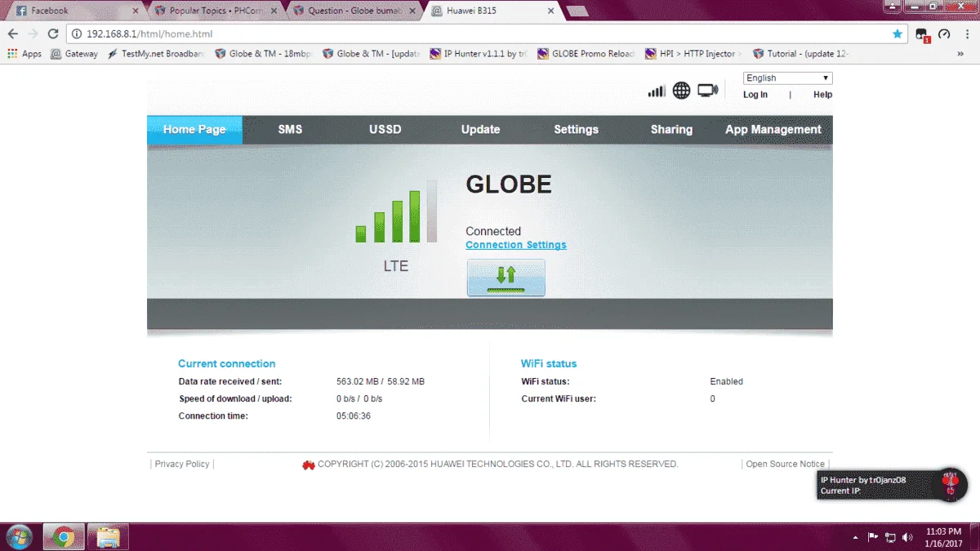The width and height of the screenshot is (980, 551).
Task: Click the extension icon with the red badge
Action: [922, 34]
